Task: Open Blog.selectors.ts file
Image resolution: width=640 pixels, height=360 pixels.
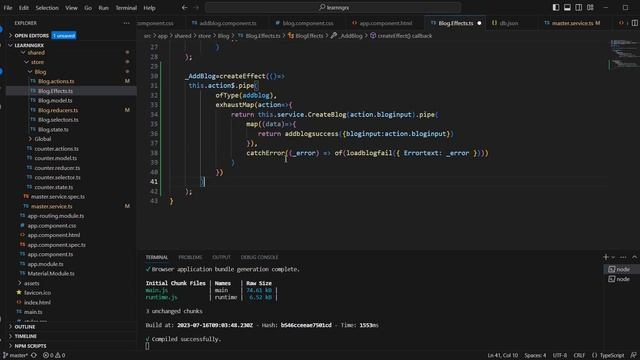Action: [x=58, y=120]
